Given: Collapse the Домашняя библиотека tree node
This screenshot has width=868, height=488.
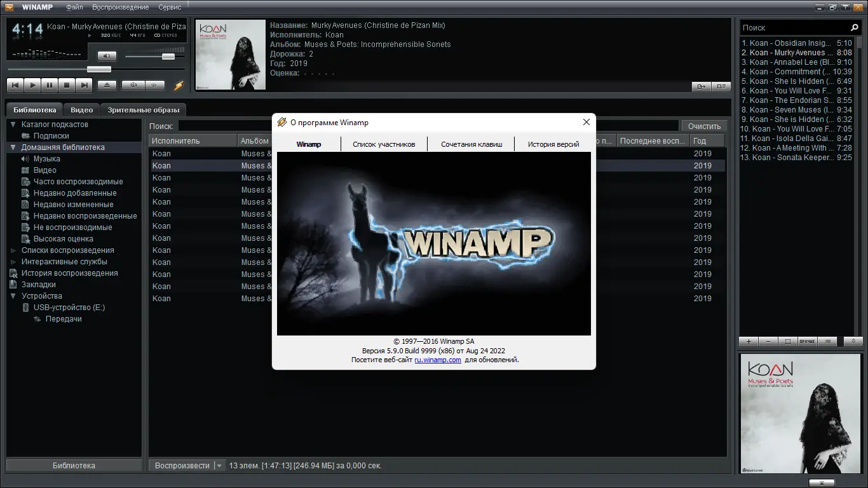Looking at the screenshot, I should click(x=13, y=147).
